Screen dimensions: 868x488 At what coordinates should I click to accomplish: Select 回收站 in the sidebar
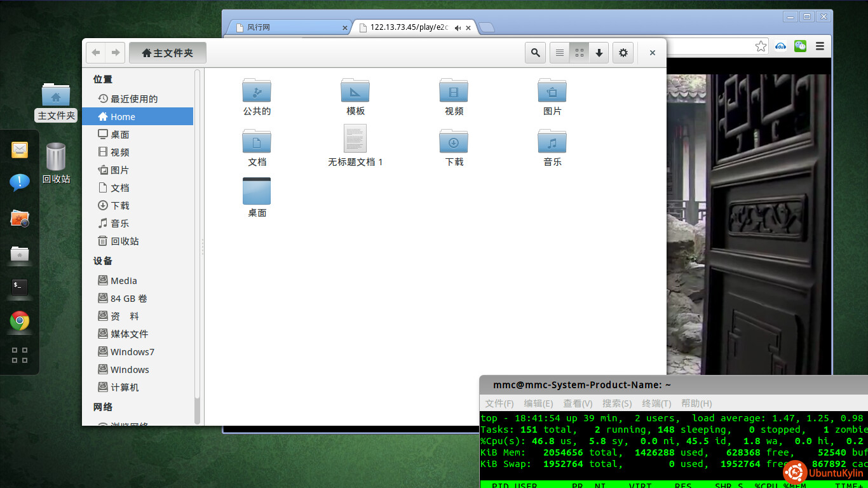coord(125,241)
